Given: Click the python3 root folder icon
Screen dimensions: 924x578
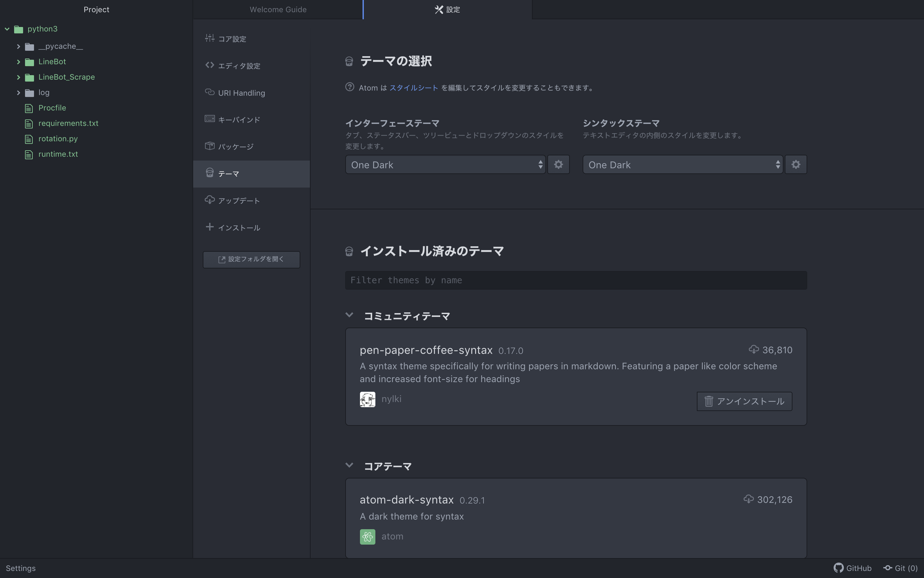Looking at the screenshot, I should pos(18,30).
